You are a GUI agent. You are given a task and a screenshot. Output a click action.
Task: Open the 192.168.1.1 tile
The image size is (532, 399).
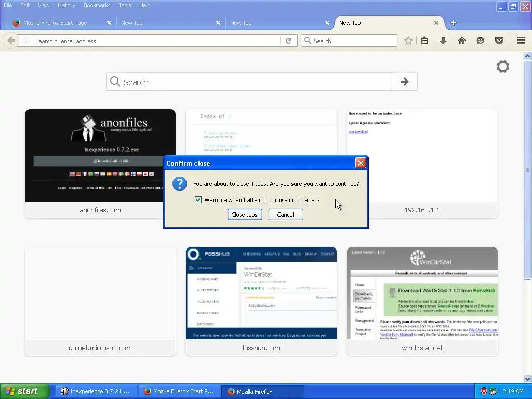(x=422, y=164)
